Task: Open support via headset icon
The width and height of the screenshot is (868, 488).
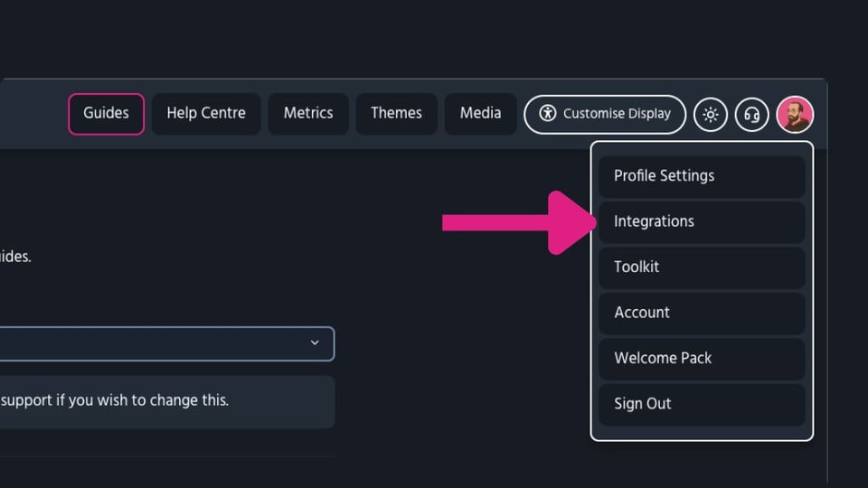Action: [x=751, y=115]
